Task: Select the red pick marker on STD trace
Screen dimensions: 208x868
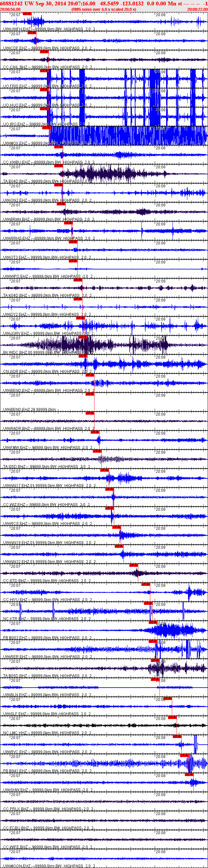Action: (134, 566)
